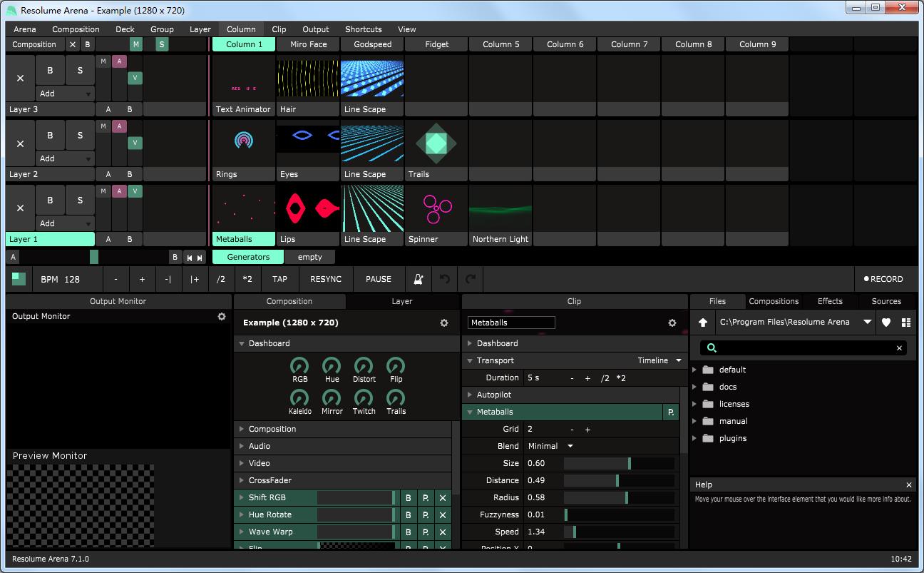Screen dimensions: 924x573
Task: Click the redo arrow icon
Action: pos(471,279)
